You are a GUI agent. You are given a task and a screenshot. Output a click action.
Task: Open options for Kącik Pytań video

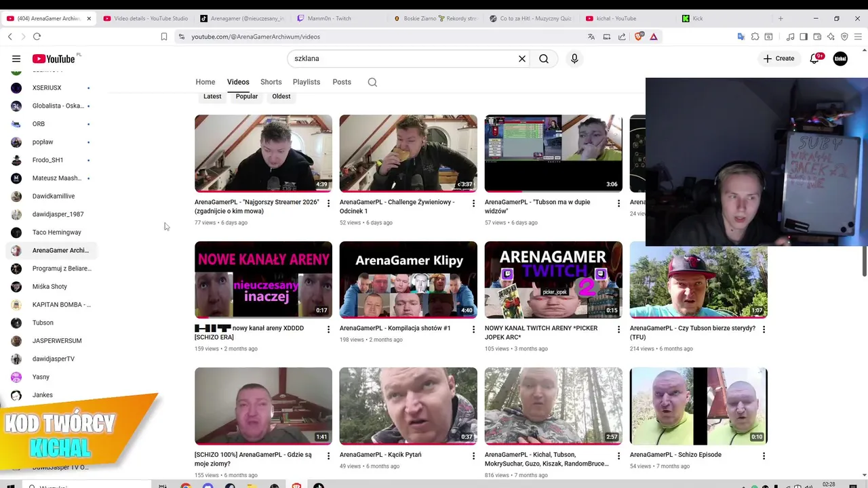[x=474, y=456]
